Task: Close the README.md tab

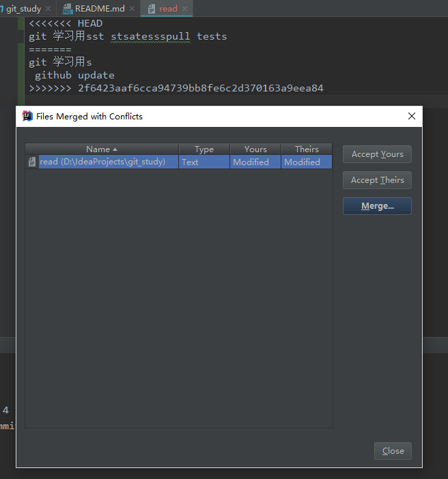Action: pos(132,9)
